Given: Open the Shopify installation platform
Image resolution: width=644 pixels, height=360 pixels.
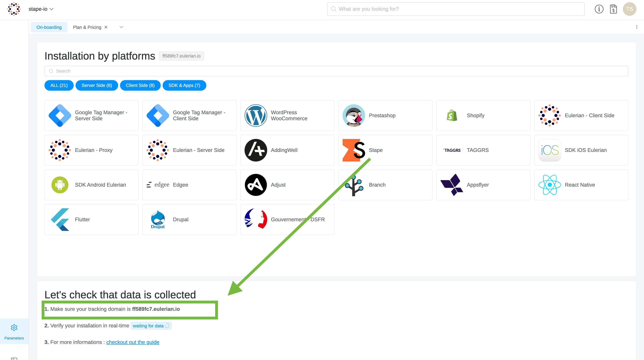Looking at the screenshot, I should pos(483,115).
